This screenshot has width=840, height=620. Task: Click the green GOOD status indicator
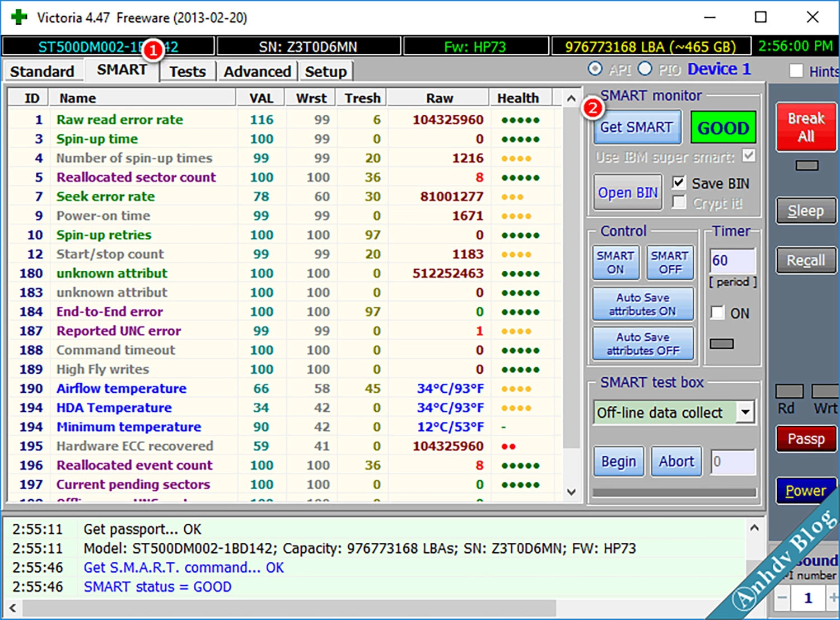pos(723,128)
